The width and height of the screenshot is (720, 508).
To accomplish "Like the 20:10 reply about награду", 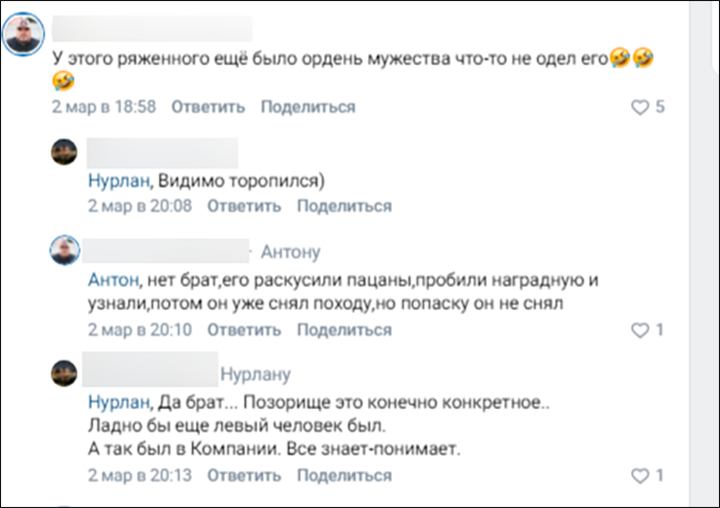I will pos(640,330).
